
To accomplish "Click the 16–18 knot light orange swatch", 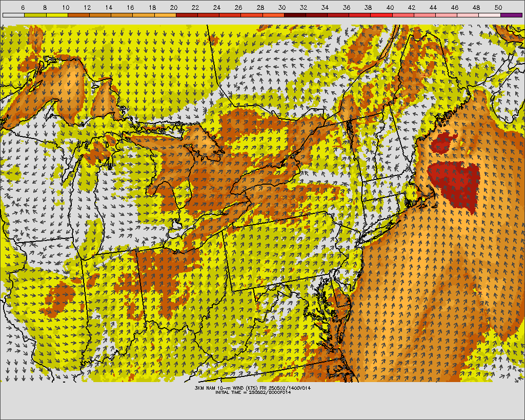I will (144, 15).
